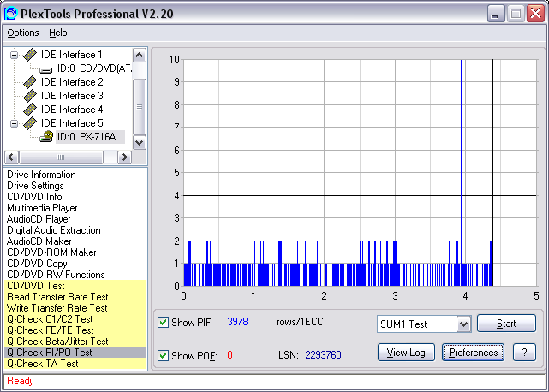Open Drive Settings
Screen dimensions: 549x392
[x=35, y=186]
